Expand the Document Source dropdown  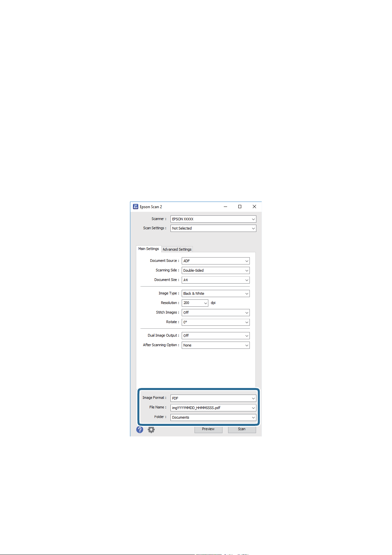pos(216,261)
